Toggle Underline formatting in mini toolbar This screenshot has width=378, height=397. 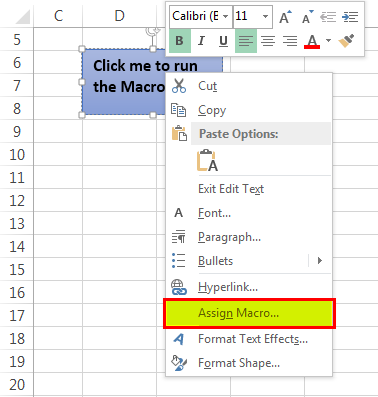[x=223, y=41]
